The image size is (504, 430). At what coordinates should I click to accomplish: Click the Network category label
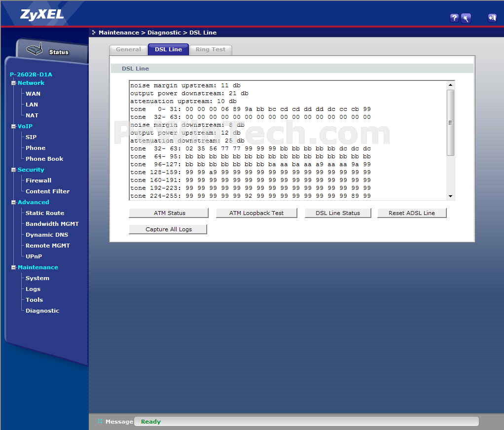pos(31,83)
